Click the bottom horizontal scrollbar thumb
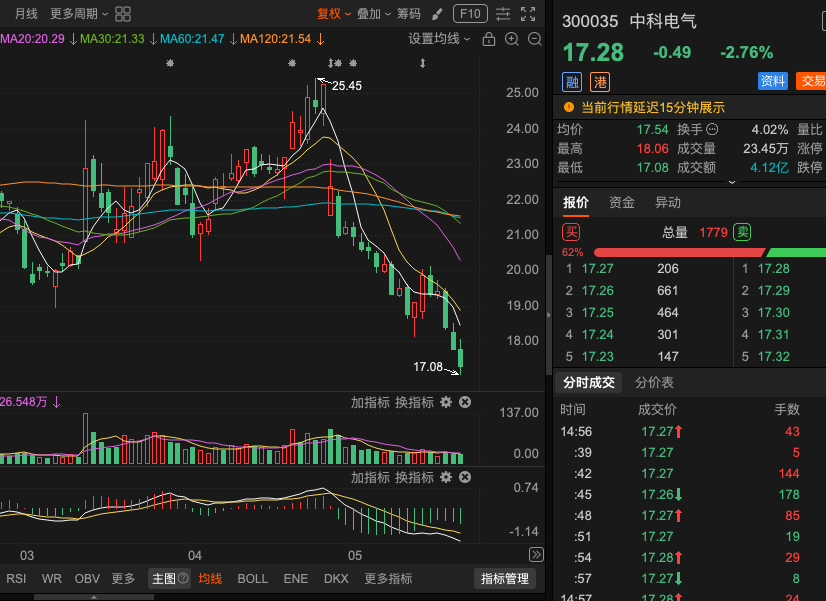Screen dimensions: 826x601 click(x=94, y=597)
